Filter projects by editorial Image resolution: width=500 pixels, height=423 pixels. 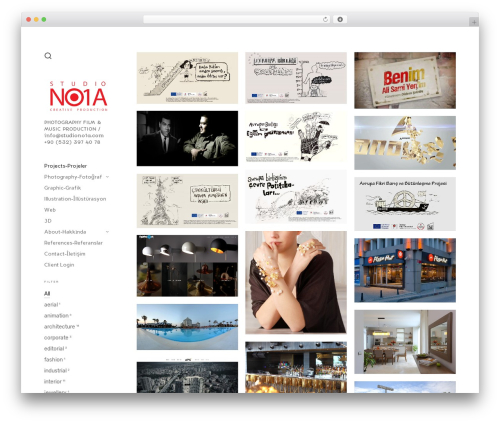coord(54,349)
